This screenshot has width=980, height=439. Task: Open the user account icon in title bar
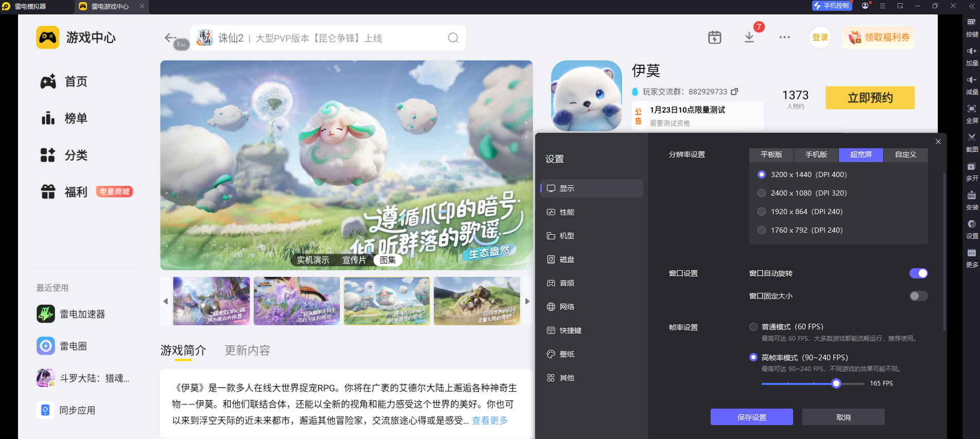(865, 6)
